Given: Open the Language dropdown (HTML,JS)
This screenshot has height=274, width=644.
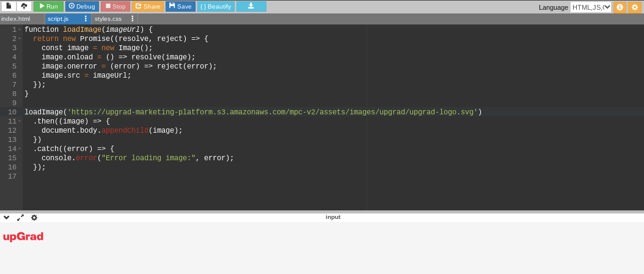Looking at the screenshot, I should pos(591,7).
